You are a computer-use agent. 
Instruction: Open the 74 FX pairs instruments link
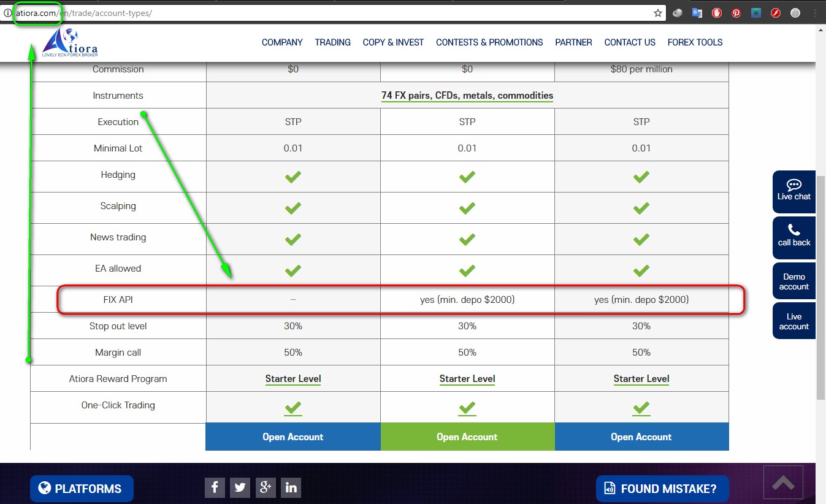click(x=467, y=96)
